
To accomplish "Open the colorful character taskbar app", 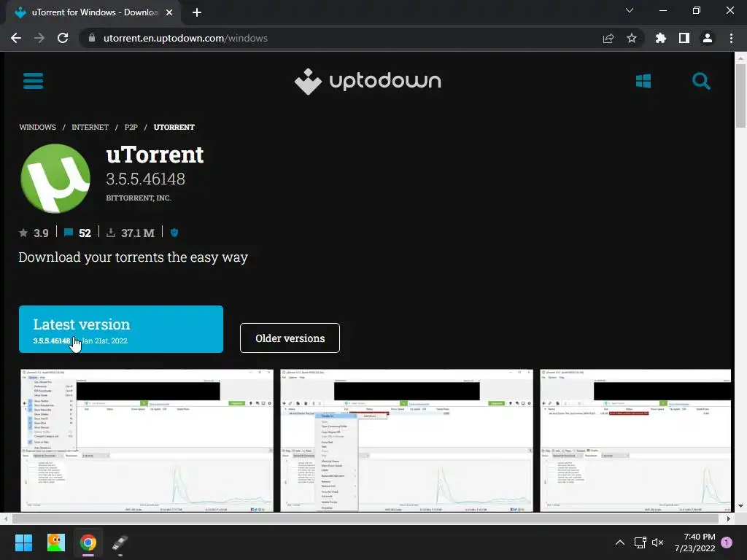I will coord(55,542).
